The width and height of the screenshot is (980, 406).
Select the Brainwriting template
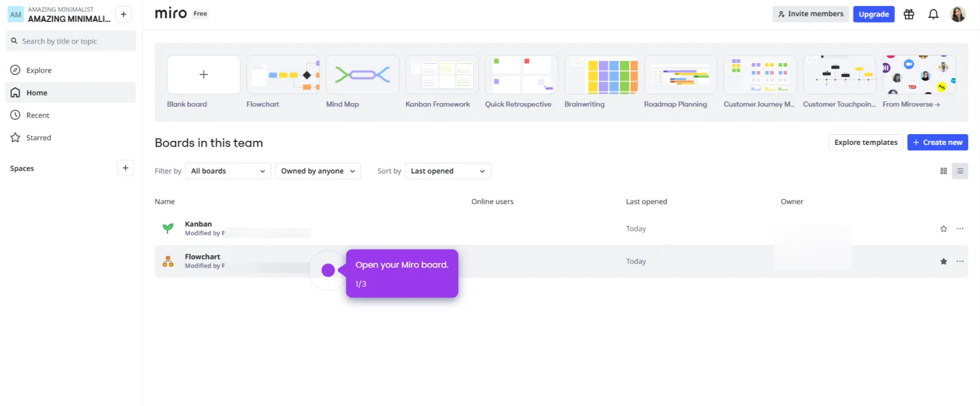601,75
